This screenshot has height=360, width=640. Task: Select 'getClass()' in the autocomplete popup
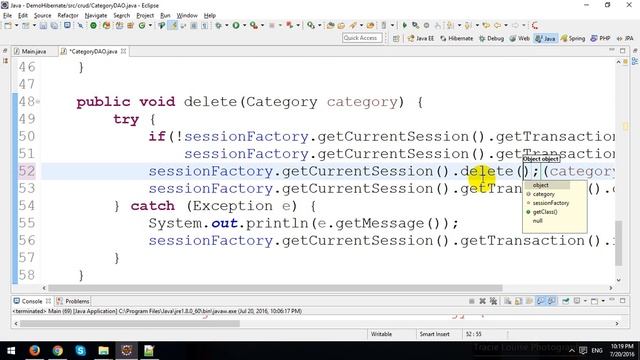point(545,212)
